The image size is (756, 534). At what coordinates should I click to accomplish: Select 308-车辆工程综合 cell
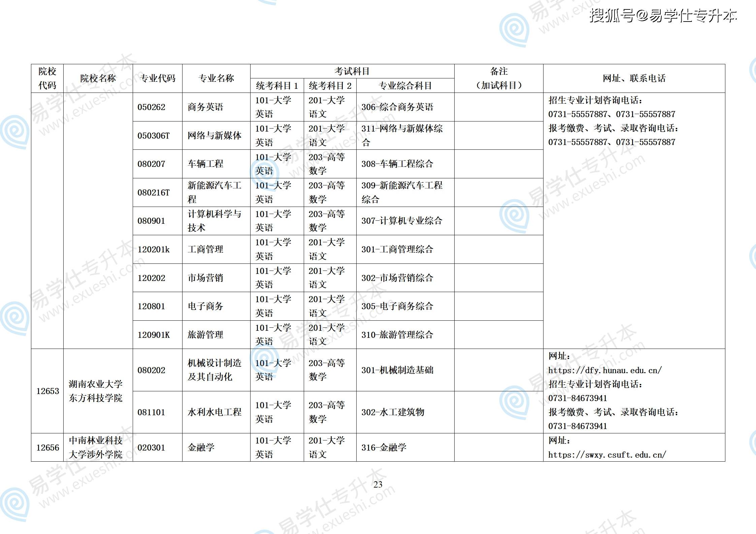tap(405, 164)
